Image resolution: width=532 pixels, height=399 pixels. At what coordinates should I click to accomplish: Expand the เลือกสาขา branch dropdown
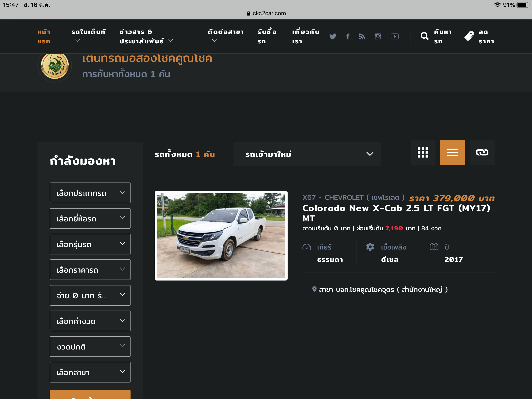tap(90, 372)
